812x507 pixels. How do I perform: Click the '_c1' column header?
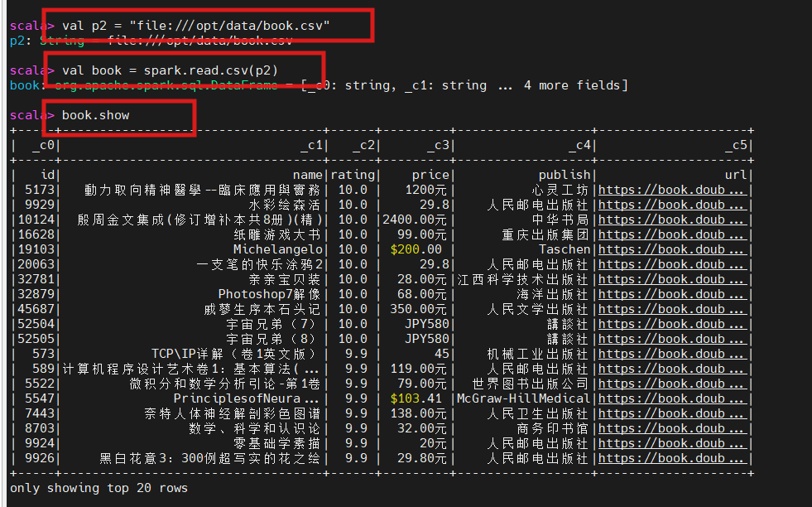pos(312,145)
